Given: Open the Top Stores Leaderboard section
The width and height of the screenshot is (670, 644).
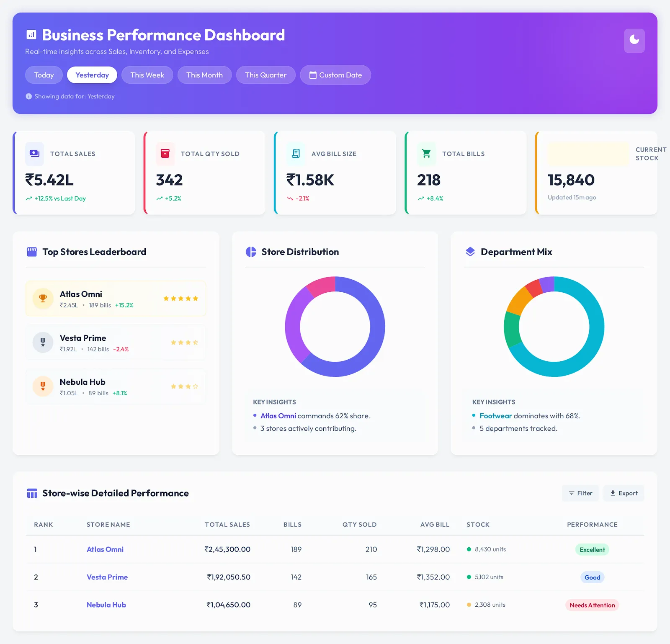Looking at the screenshot, I should pos(94,252).
